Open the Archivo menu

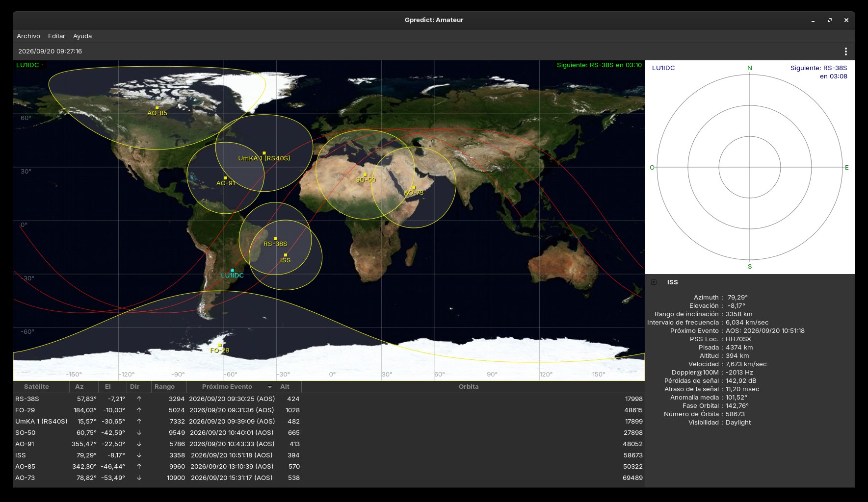click(x=28, y=36)
